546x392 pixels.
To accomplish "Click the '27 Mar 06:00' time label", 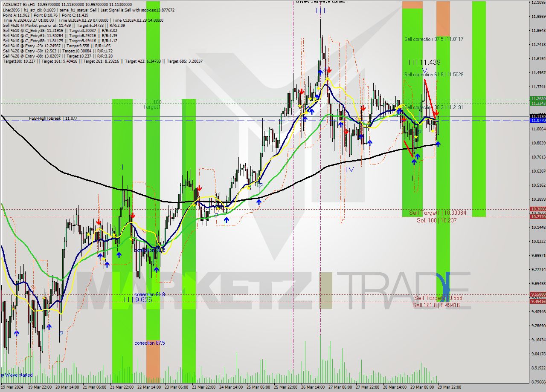I will click(x=340, y=387).
